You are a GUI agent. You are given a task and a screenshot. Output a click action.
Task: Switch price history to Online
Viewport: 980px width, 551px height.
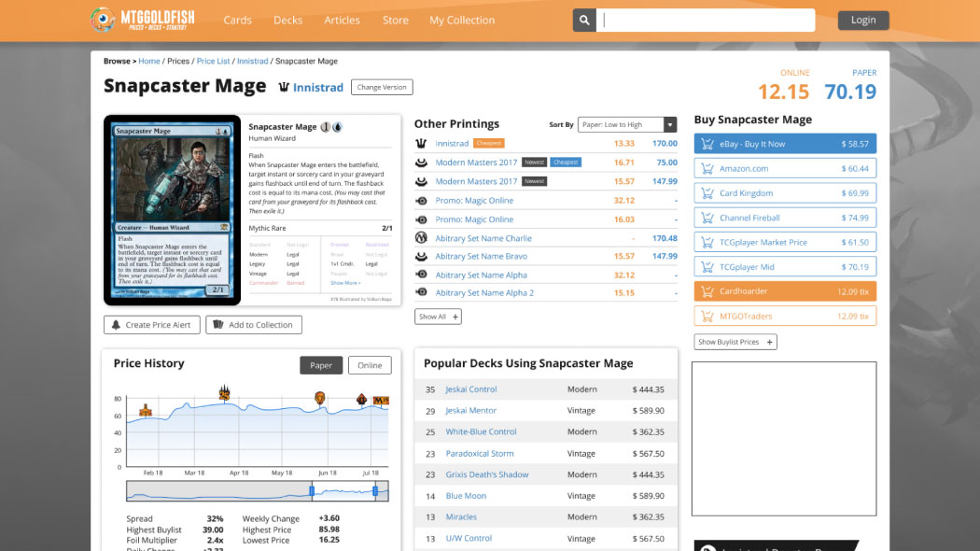coord(370,365)
